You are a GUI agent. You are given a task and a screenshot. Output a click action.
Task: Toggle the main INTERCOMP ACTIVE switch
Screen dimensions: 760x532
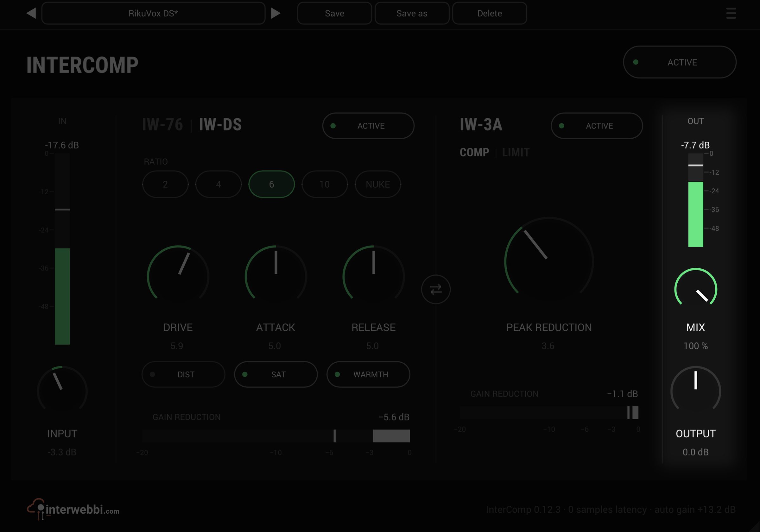679,62
